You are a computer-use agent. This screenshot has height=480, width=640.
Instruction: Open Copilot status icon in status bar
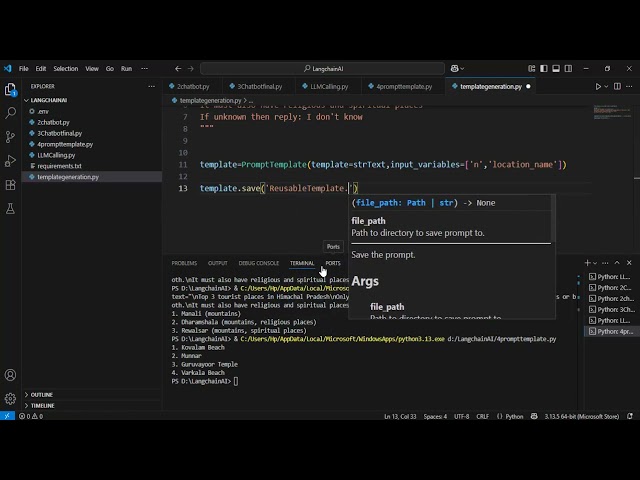pyautogui.click(x=534, y=416)
